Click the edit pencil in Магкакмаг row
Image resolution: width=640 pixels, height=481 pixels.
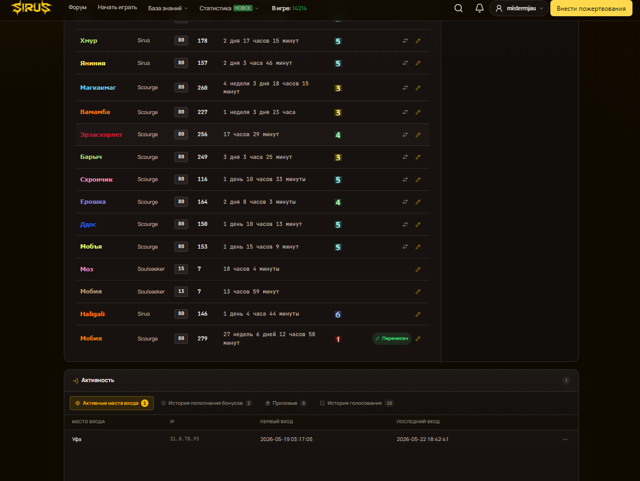coord(418,88)
